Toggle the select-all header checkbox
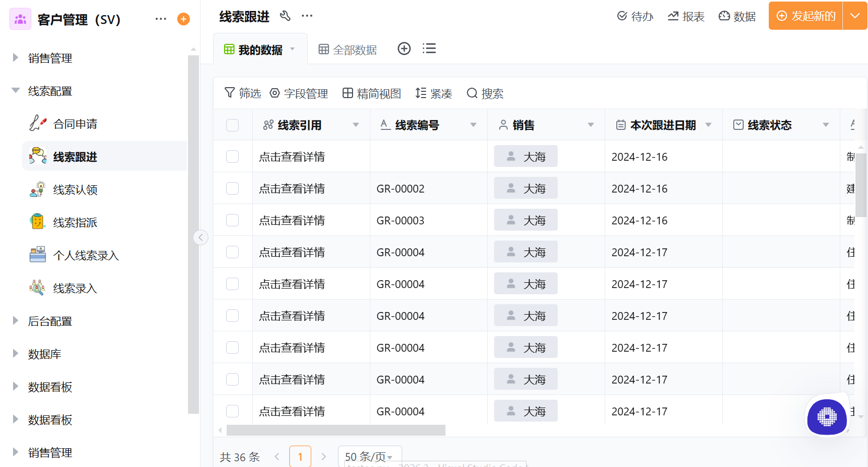 pos(232,125)
